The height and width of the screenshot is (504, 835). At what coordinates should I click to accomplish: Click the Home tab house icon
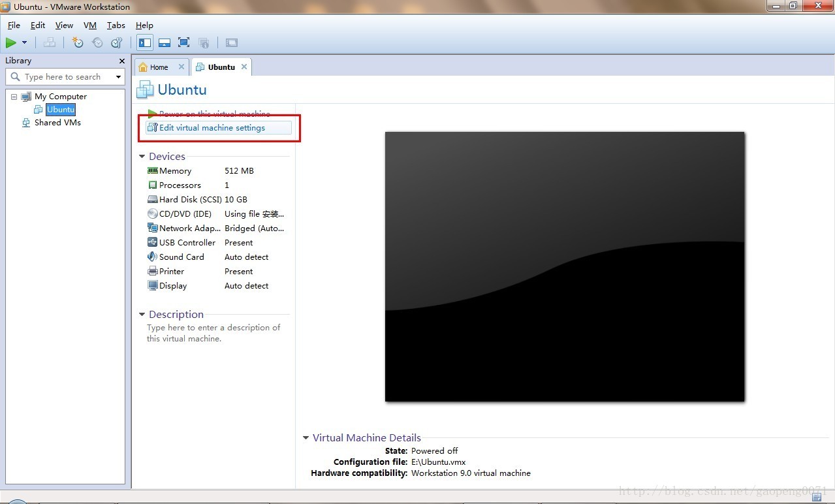[x=143, y=67]
